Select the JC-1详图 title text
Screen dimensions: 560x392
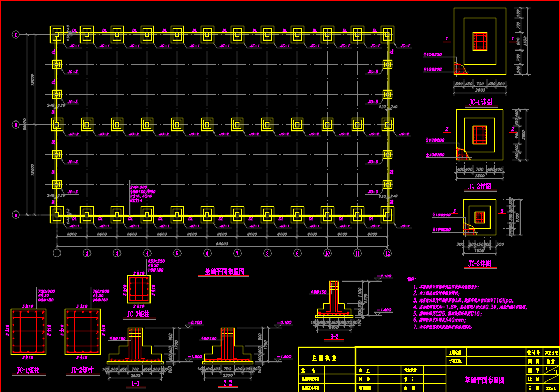point(481,102)
